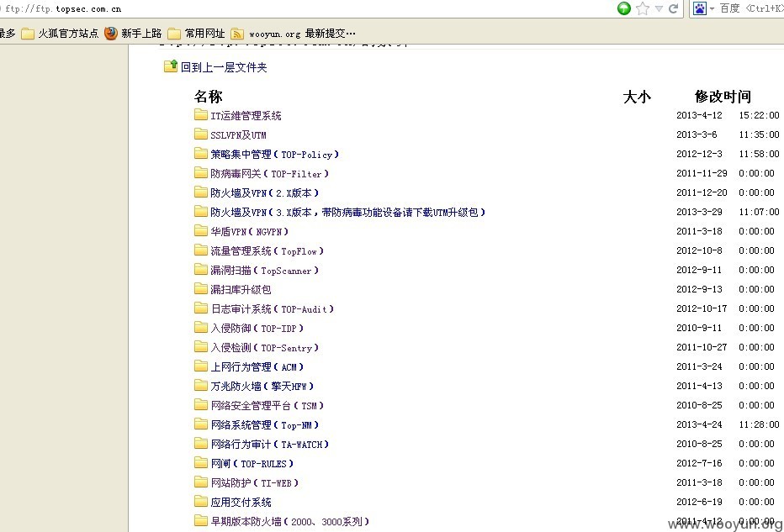
Task: Open folder 流量管理系统 (TopFlow)
Action: pos(267,251)
